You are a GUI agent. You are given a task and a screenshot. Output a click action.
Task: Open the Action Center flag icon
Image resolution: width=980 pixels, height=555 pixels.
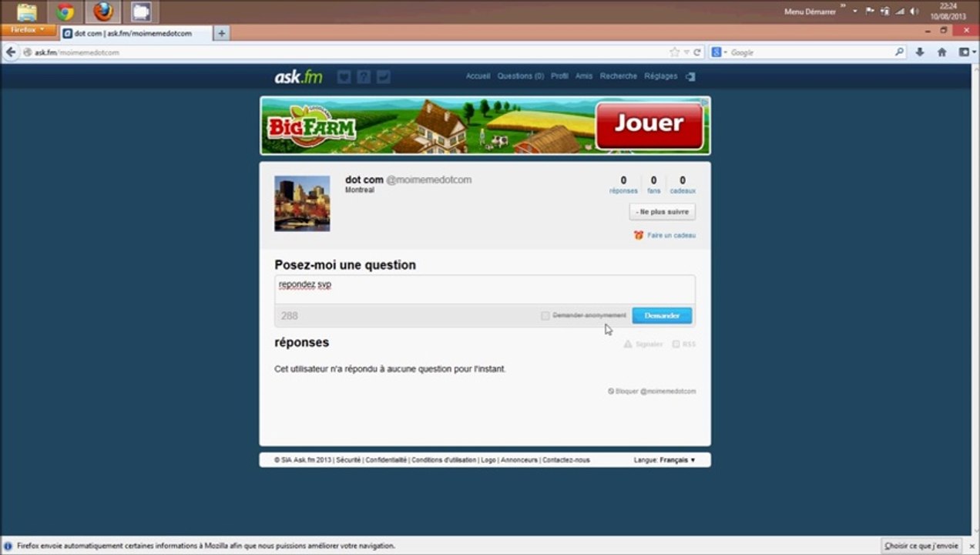click(x=870, y=12)
